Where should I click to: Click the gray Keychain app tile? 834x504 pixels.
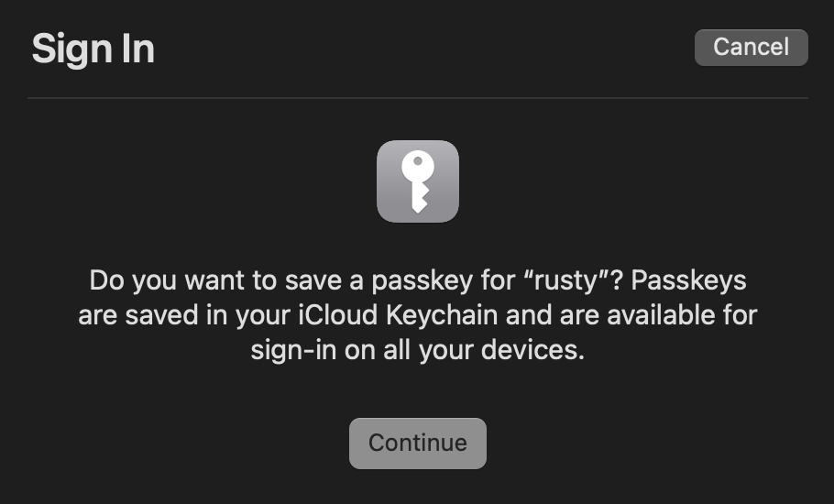[x=418, y=181]
